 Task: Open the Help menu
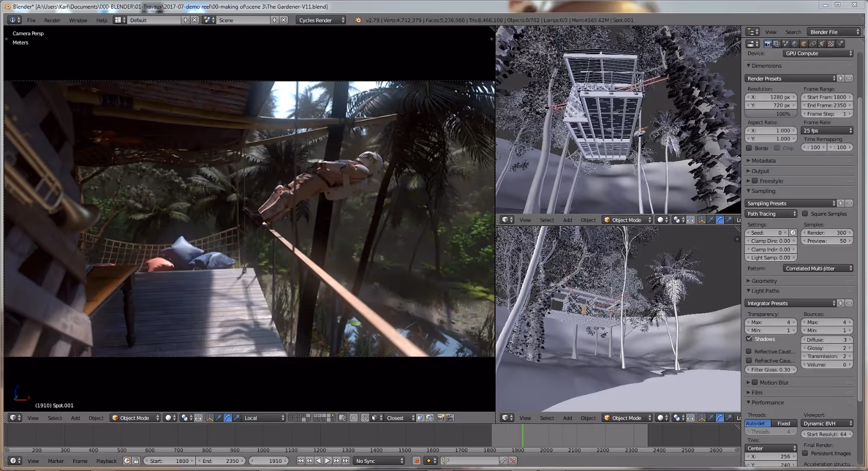pyautogui.click(x=101, y=20)
